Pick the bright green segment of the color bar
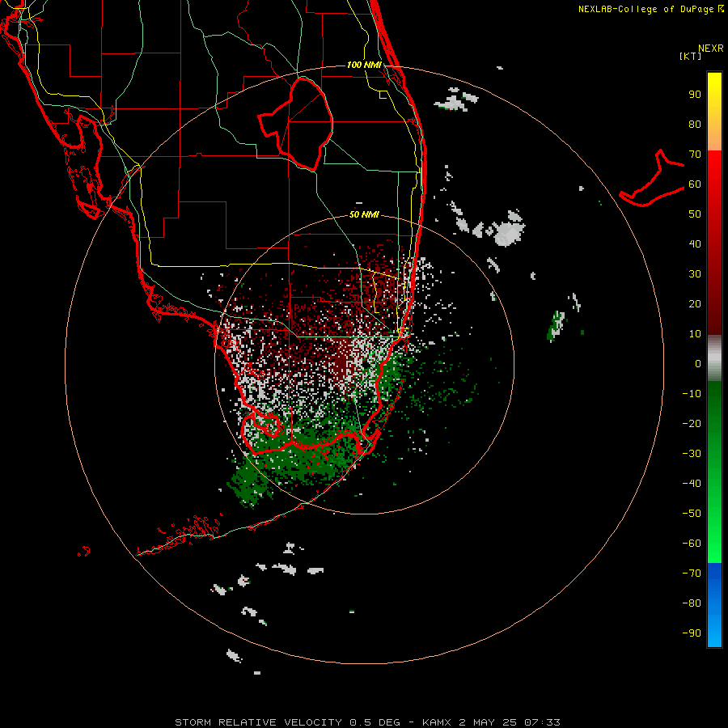This screenshot has height=728, width=728. pyautogui.click(x=714, y=529)
